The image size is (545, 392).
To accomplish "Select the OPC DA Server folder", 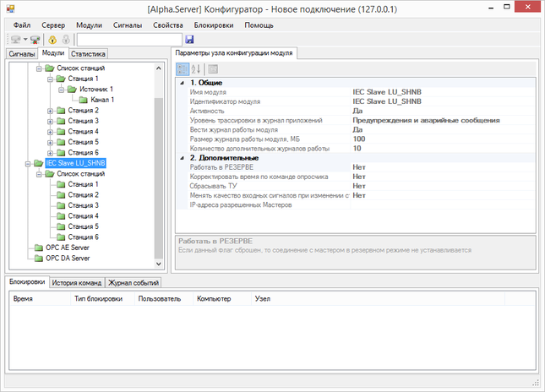I will [x=68, y=259].
